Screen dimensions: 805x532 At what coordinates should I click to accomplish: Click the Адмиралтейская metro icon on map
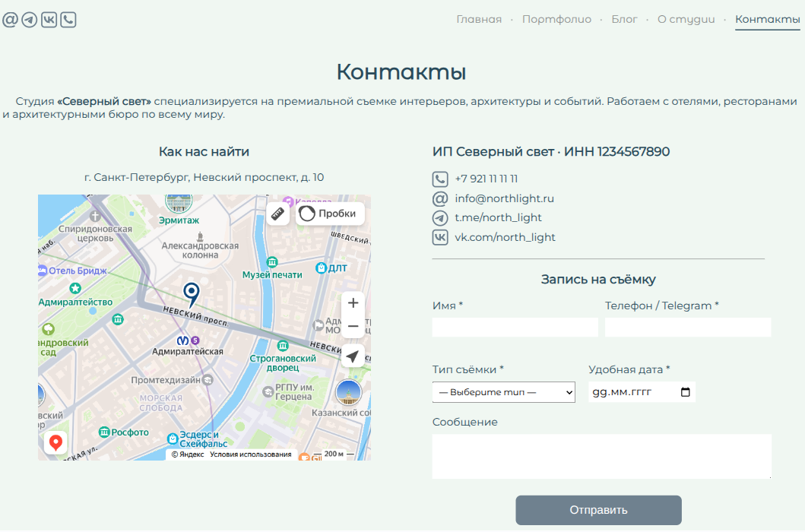pos(182,340)
